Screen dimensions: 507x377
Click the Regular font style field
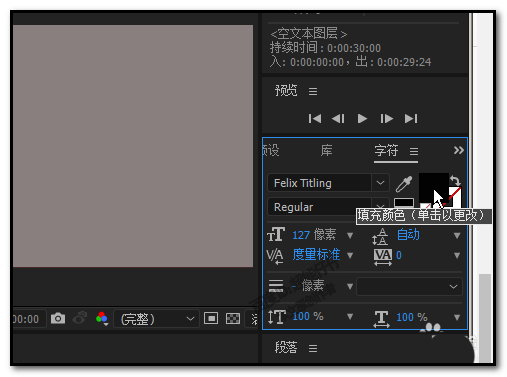319,207
